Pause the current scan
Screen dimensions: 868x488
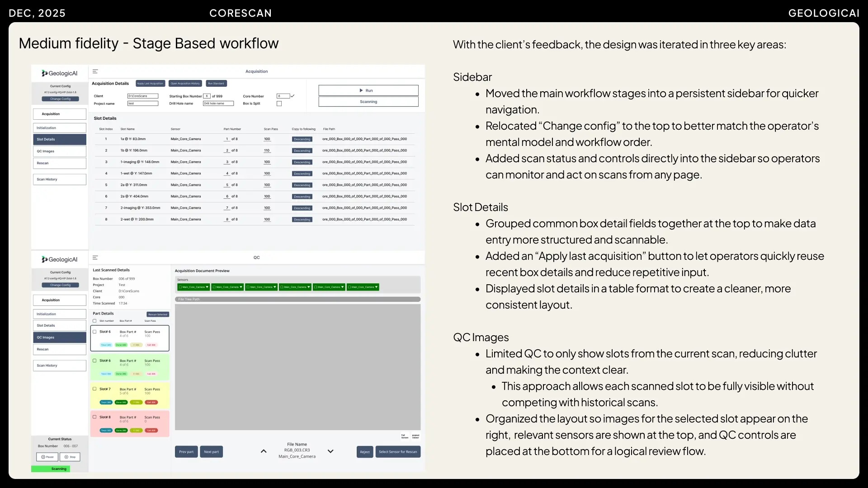[x=47, y=457]
